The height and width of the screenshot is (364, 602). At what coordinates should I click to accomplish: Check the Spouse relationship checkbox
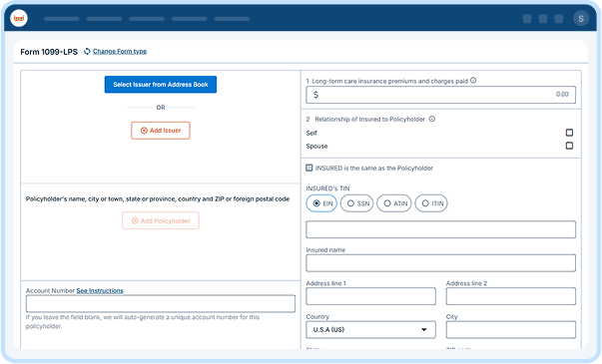569,146
